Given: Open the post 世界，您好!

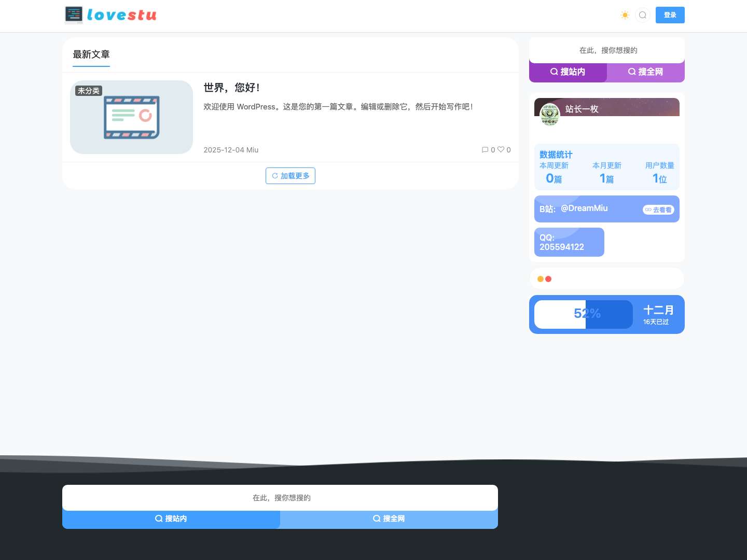Looking at the screenshot, I should tap(231, 88).
